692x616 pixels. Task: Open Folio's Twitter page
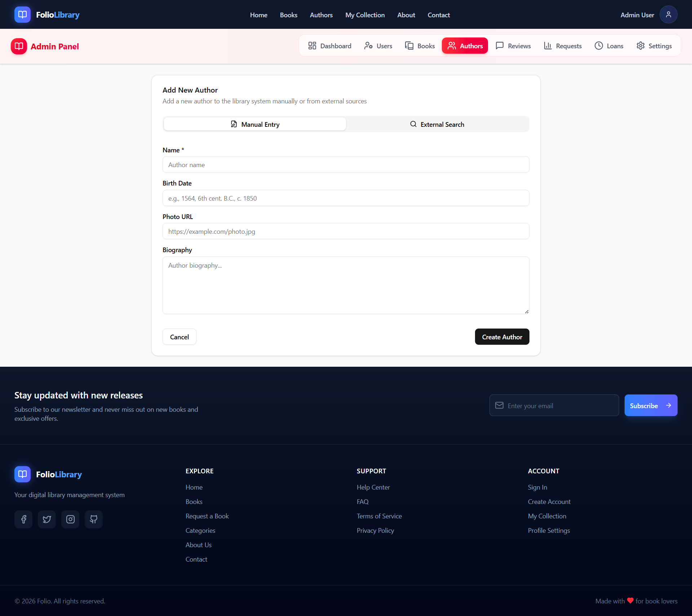(47, 519)
